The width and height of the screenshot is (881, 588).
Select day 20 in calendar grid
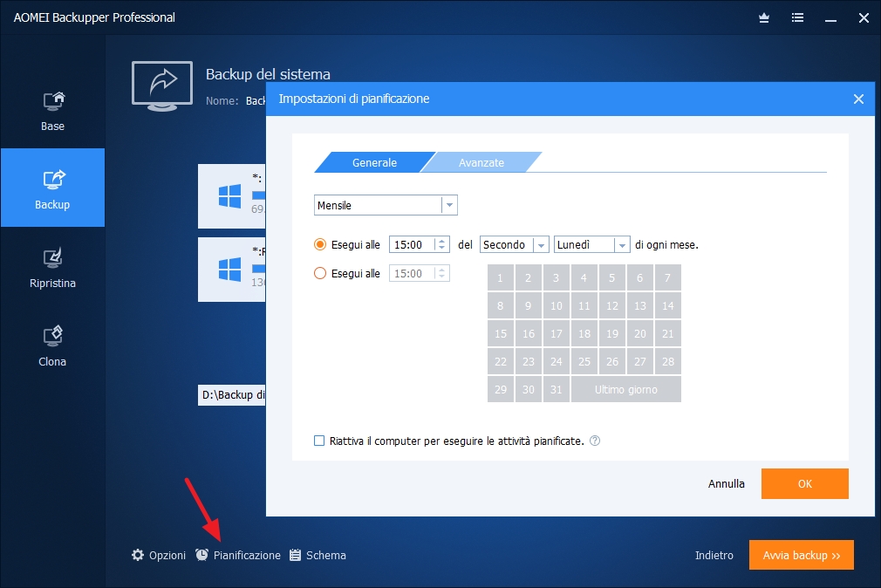click(x=640, y=334)
